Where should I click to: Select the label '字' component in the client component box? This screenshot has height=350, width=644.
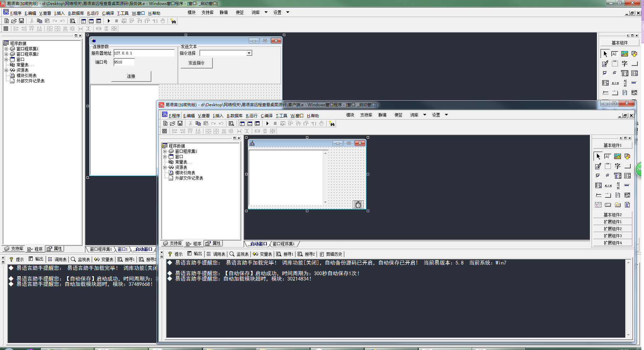[618, 166]
